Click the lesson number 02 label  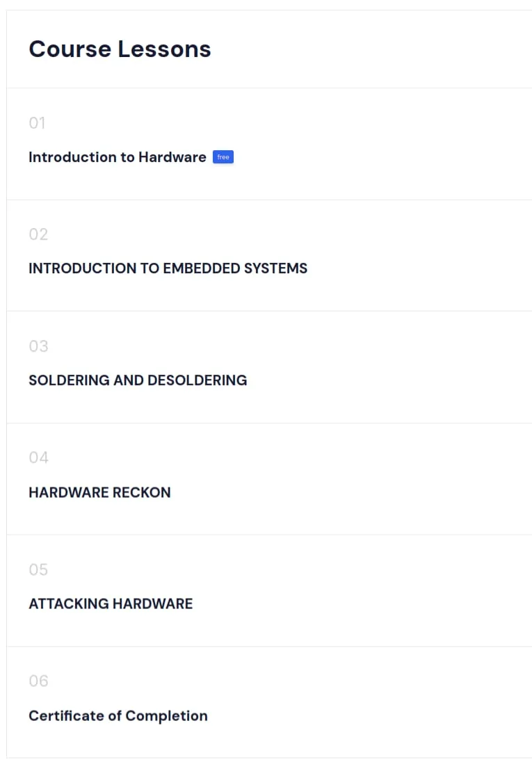[38, 234]
